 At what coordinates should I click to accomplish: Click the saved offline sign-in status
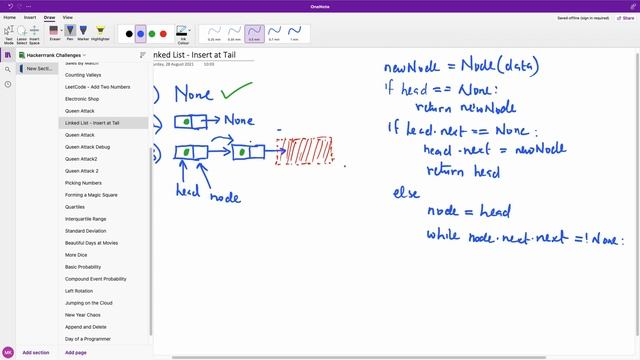coord(583,18)
